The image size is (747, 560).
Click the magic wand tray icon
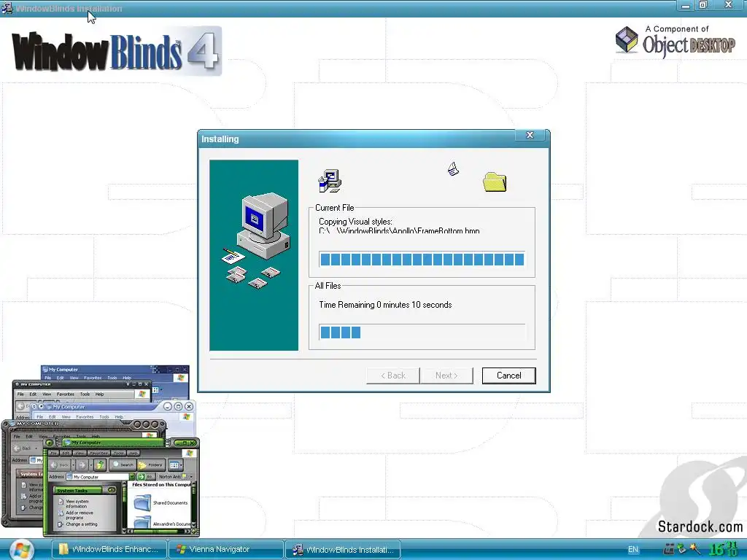(x=695, y=549)
